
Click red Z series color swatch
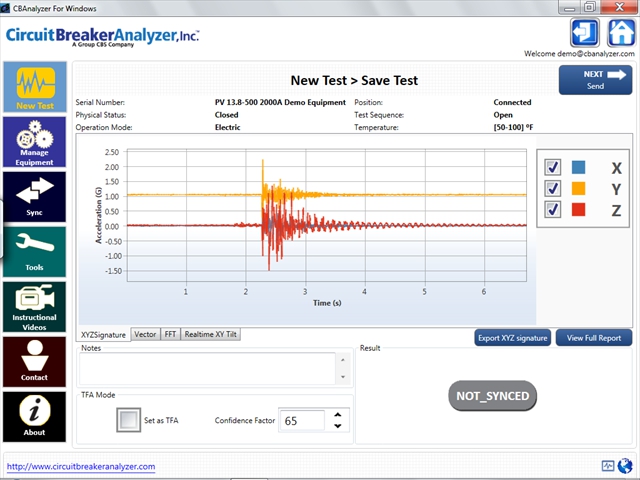(x=578, y=210)
